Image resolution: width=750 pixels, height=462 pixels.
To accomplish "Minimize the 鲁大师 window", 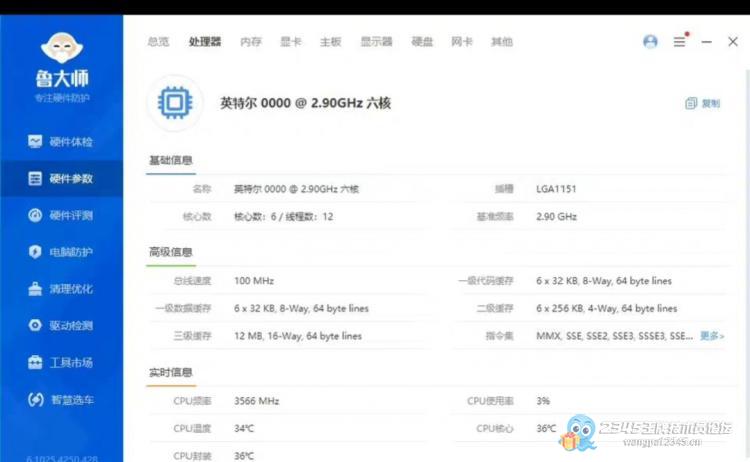I will (706, 42).
